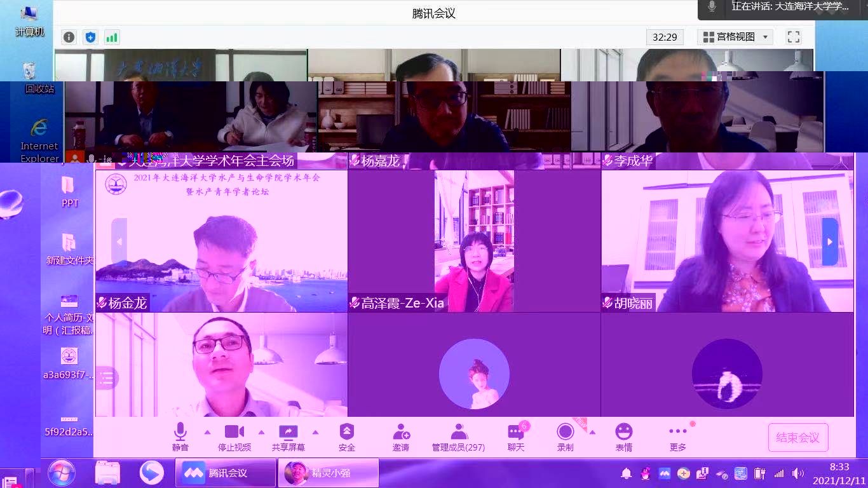Expand the arrow next to 停止视频
The image size is (868, 488).
(261, 433)
